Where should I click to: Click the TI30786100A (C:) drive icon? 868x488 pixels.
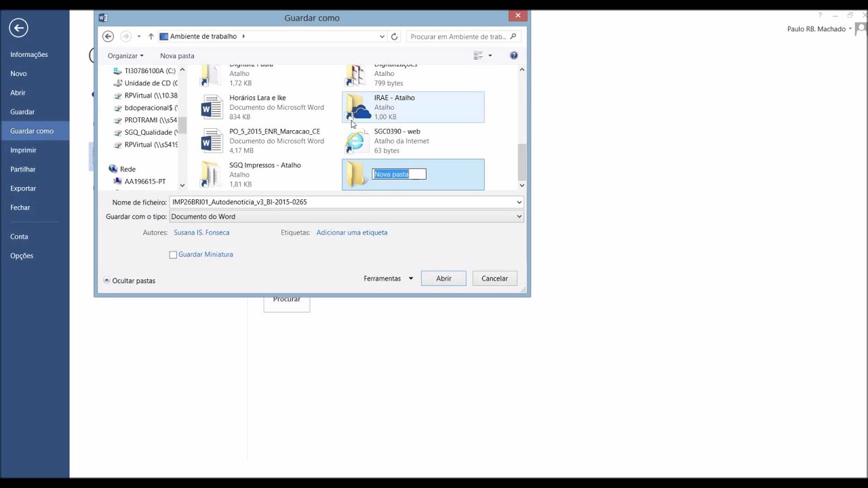tap(117, 70)
